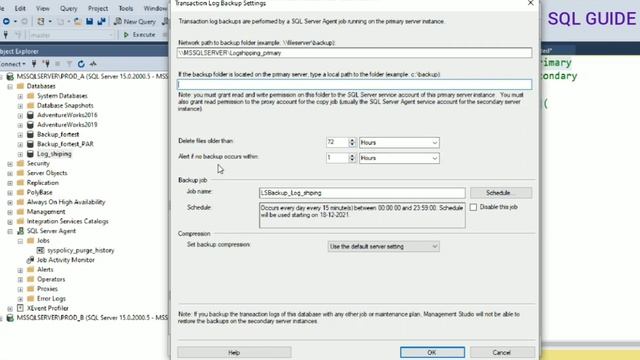Viewport: 640px width, 360px height.
Task: Click the Jobs folder icon
Action: pos(30,241)
